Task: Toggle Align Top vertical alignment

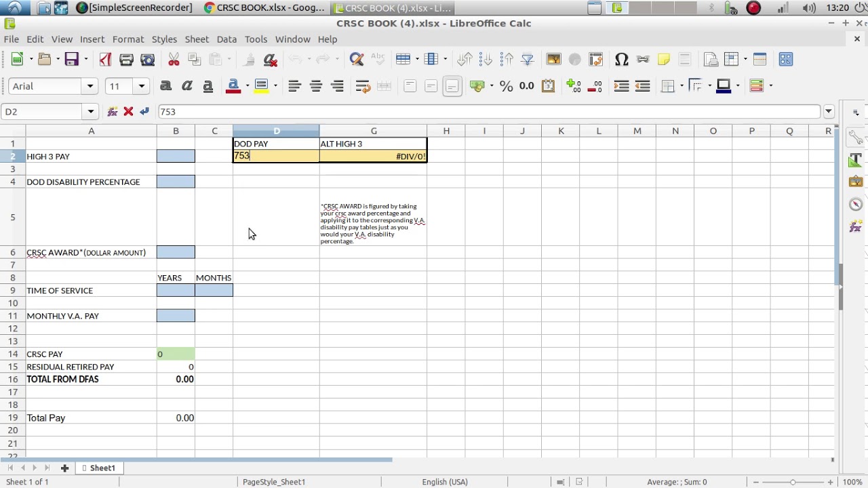Action: click(410, 86)
